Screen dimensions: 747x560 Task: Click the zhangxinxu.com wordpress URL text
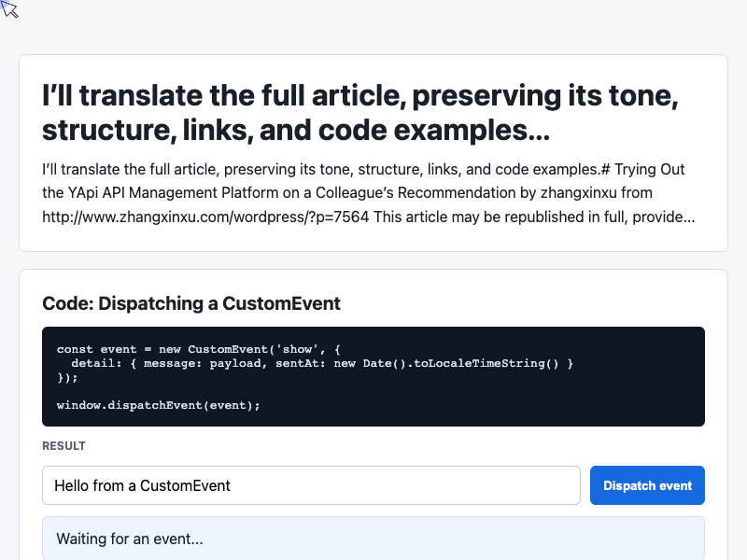205,217
